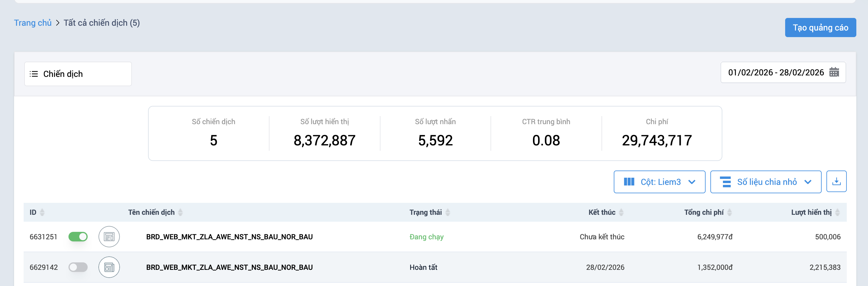Viewport: 868px width, 286px height.
Task: Click the download export icon button
Action: (836, 182)
